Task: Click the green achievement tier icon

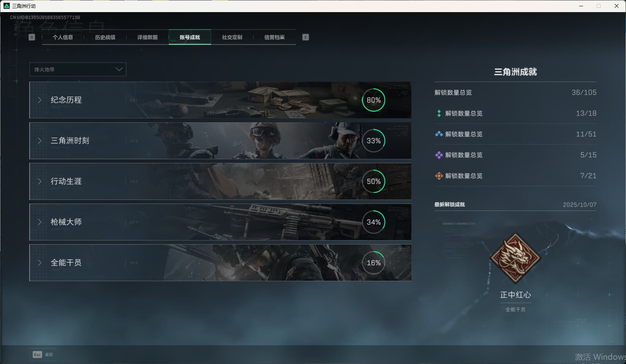Action: click(439, 113)
